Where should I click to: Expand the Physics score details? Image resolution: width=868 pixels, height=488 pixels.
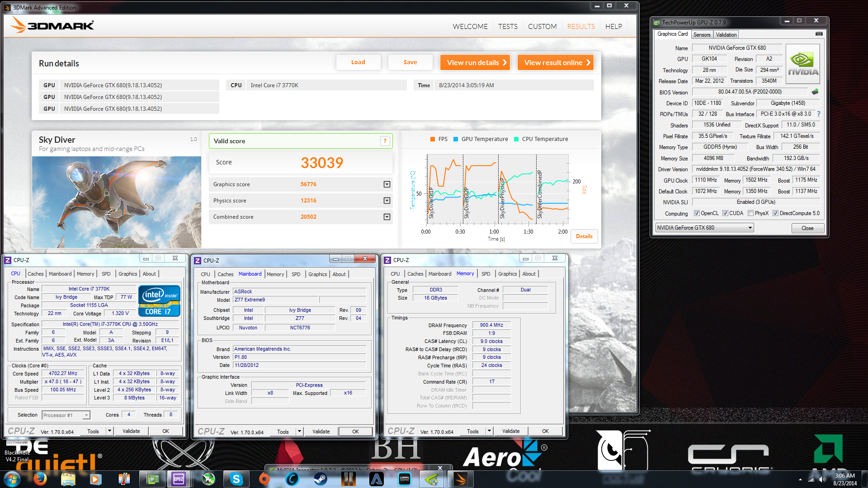[387, 201]
